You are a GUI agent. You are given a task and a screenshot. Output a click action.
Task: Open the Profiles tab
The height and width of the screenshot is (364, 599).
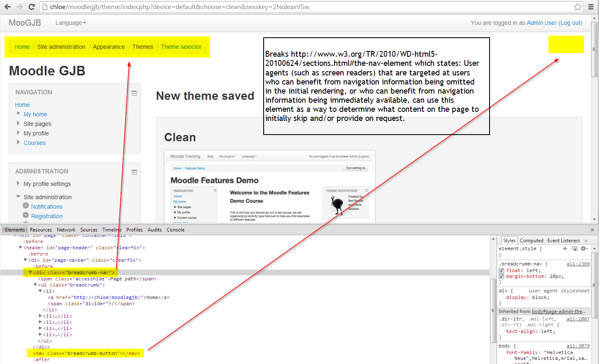click(x=134, y=230)
